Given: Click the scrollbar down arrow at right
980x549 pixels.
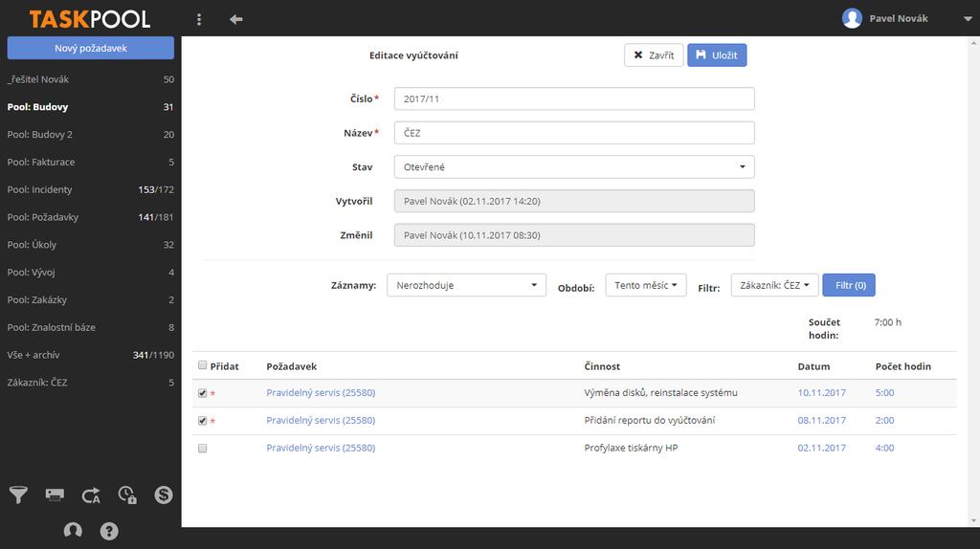Looking at the screenshot, I should pyautogui.click(x=973, y=521).
